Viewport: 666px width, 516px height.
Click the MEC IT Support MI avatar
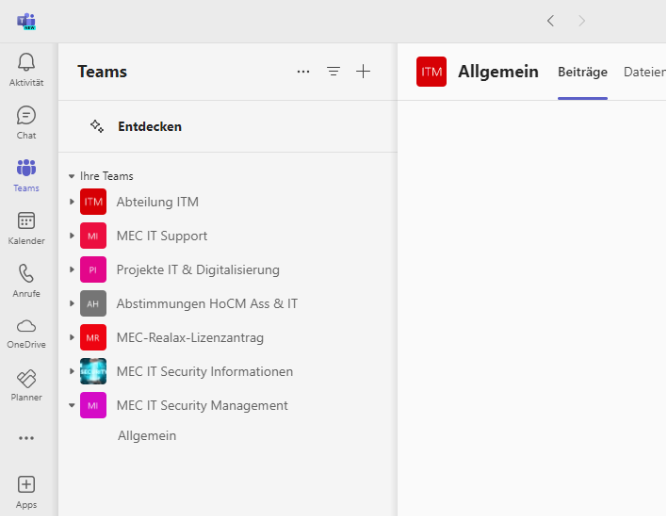tap(93, 236)
